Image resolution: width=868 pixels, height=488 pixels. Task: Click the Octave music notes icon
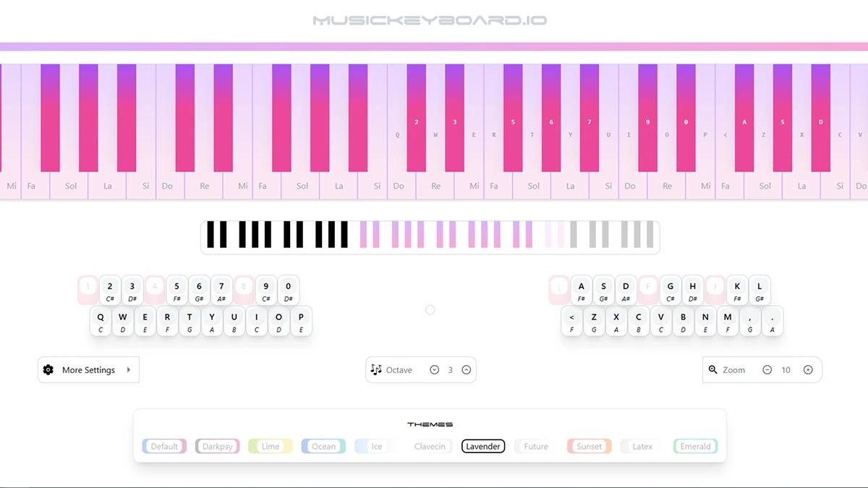point(376,369)
